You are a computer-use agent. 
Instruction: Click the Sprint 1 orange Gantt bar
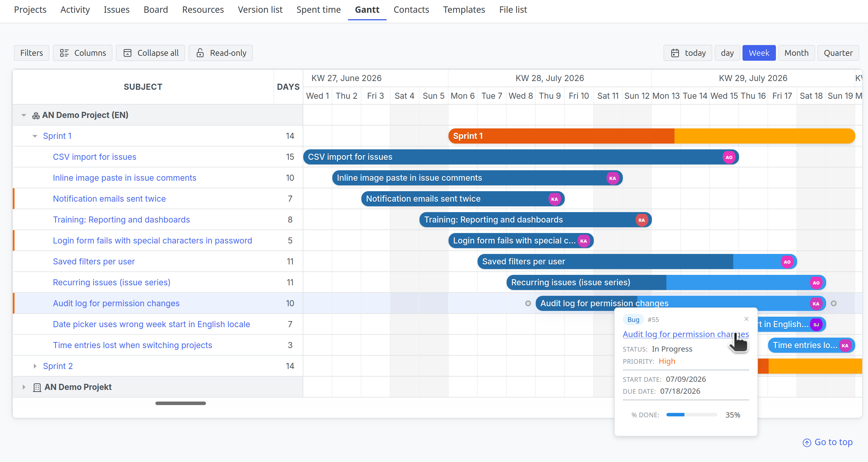[651, 136]
